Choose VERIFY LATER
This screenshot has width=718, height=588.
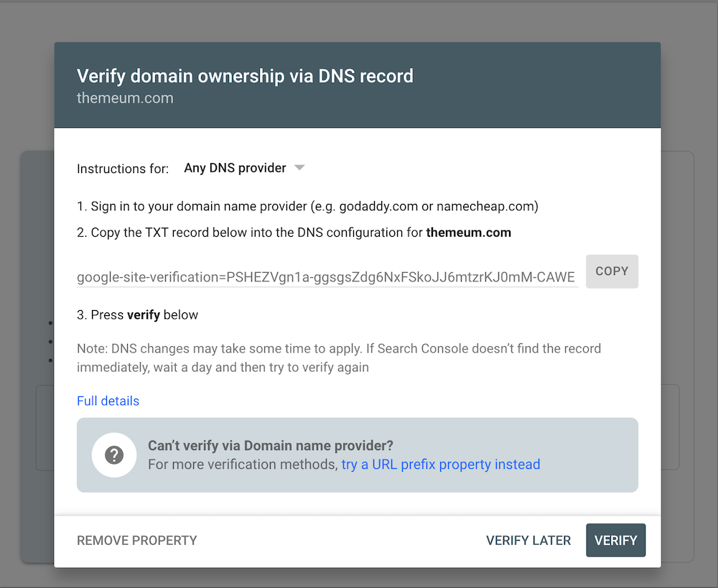(528, 541)
